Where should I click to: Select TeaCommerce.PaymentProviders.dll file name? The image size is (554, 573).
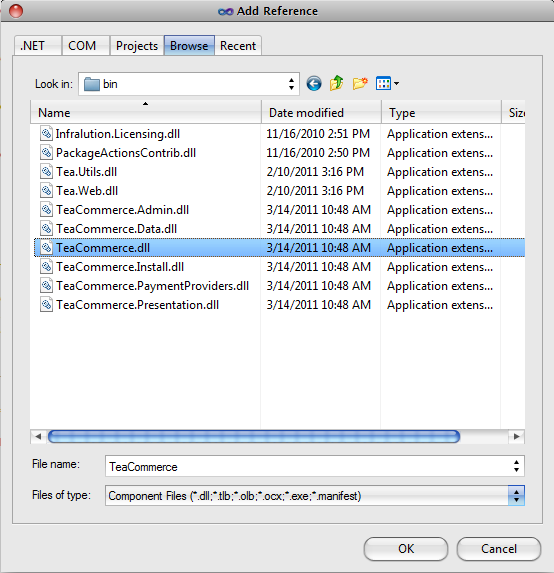pos(152,286)
